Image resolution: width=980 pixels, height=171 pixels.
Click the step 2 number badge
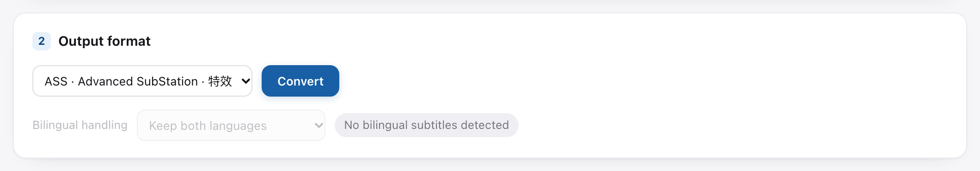(x=42, y=41)
